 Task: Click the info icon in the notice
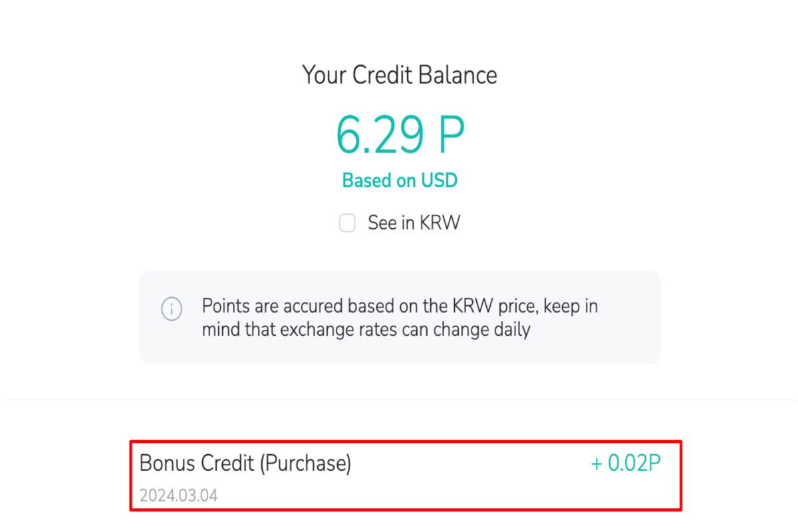tap(172, 309)
